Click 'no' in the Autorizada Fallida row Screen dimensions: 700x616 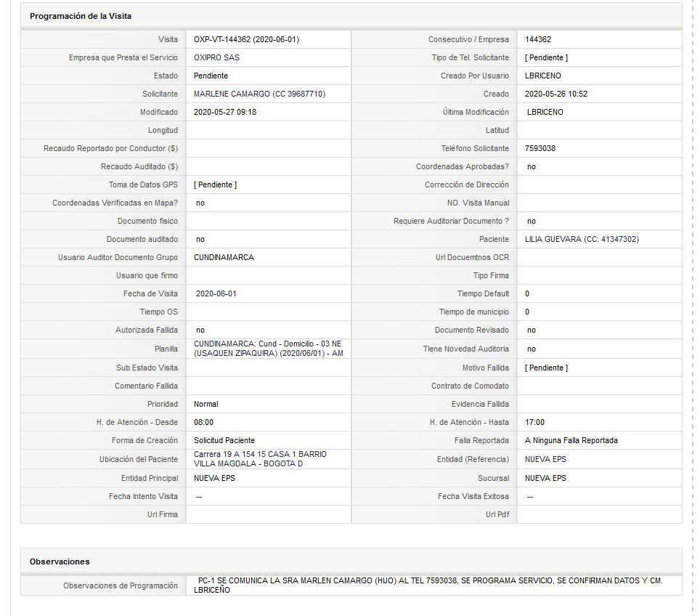pyautogui.click(x=200, y=330)
